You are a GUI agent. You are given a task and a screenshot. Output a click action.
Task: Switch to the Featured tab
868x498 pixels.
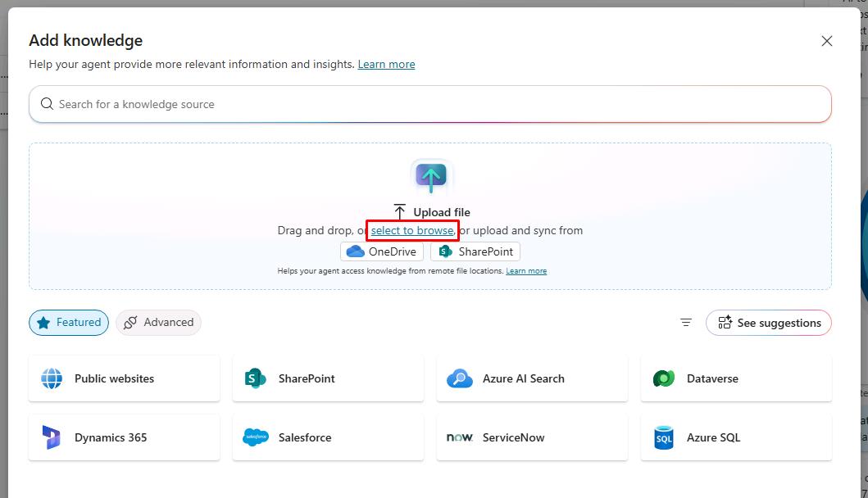point(69,323)
